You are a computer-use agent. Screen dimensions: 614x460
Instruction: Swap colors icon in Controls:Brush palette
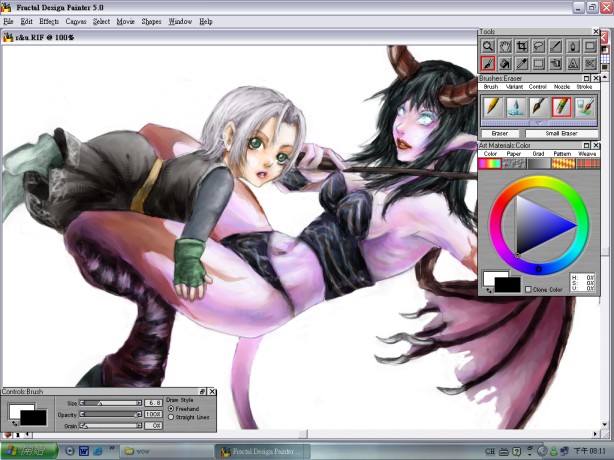pos(14,424)
